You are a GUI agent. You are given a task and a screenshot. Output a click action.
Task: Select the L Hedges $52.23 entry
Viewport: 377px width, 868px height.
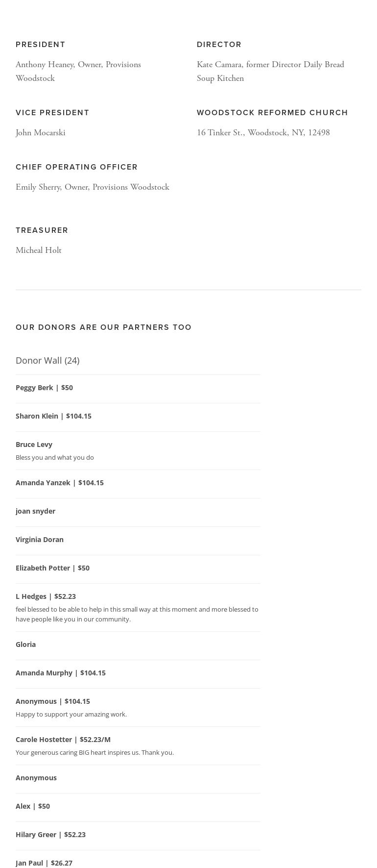click(46, 596)
